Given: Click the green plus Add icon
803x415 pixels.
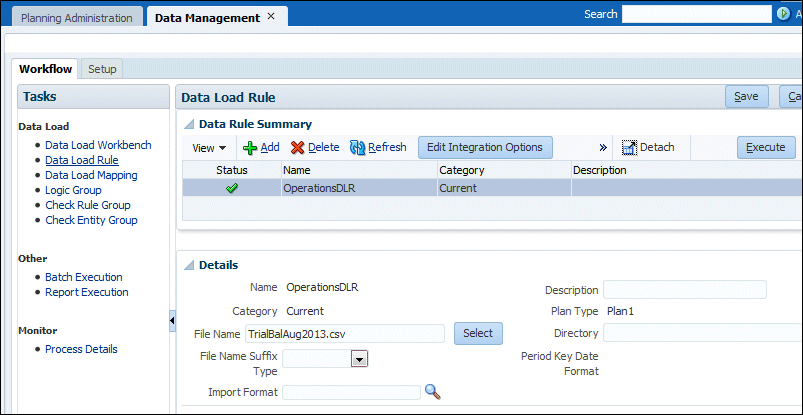Looking at the screenshot, I should coord(250,147).
